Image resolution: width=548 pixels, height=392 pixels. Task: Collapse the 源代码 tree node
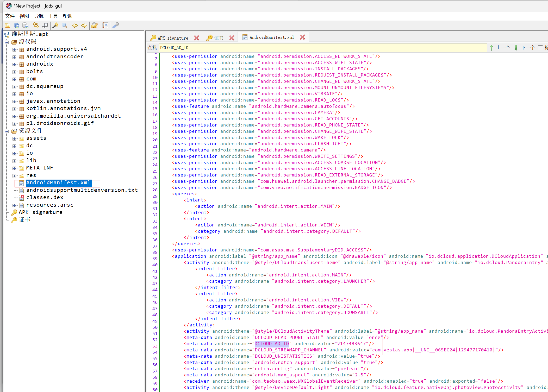click(x=7, y=42)
